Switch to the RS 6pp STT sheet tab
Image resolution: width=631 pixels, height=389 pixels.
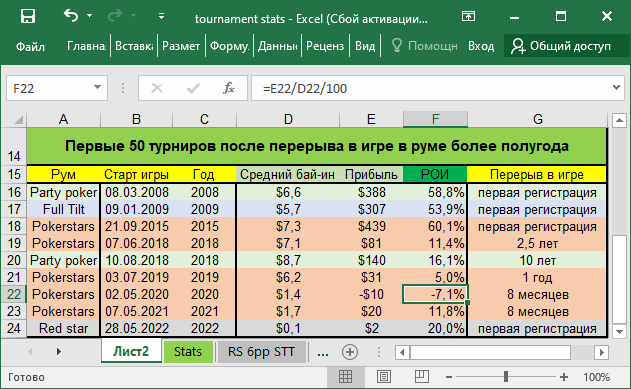tap(262, 352)
